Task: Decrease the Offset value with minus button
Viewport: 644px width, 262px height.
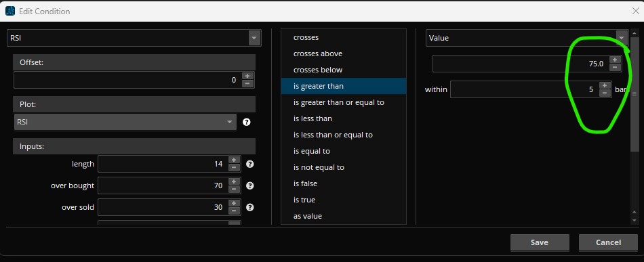Action: tap(247, 84)
